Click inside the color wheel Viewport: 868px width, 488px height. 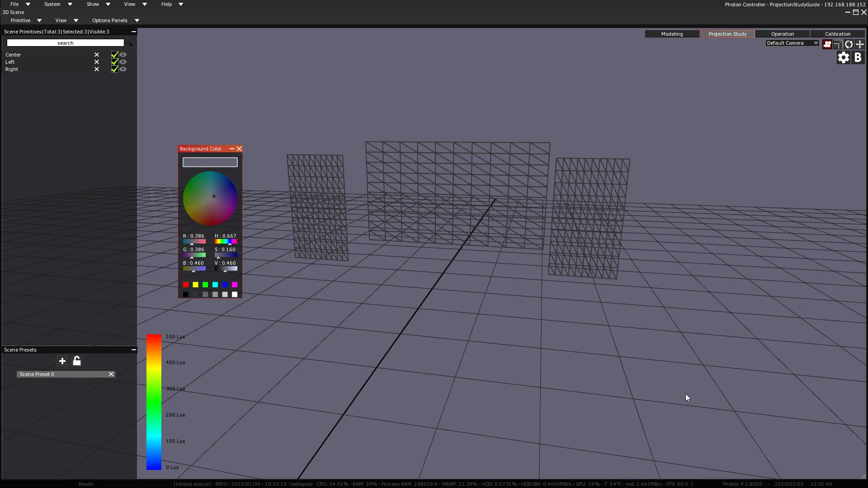(x=210, y=198)
